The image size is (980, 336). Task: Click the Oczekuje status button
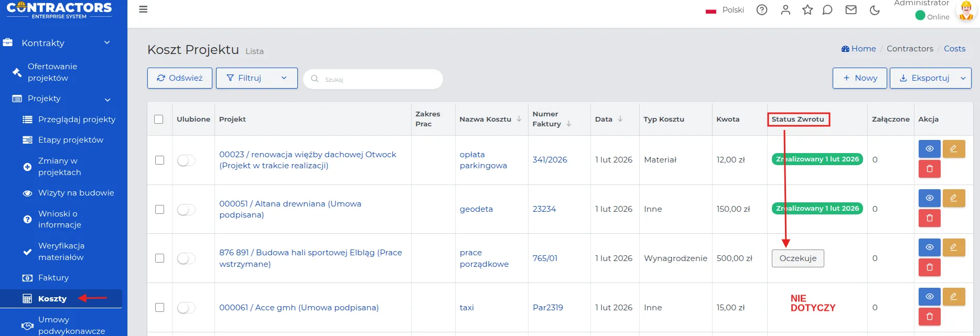(798, 258)
